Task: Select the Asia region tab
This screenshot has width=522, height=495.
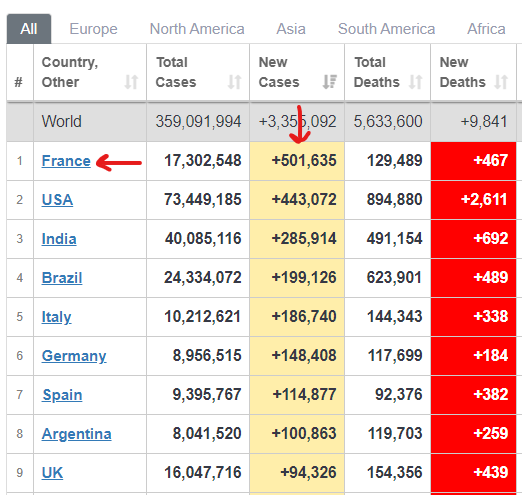Action: [291, 29]
